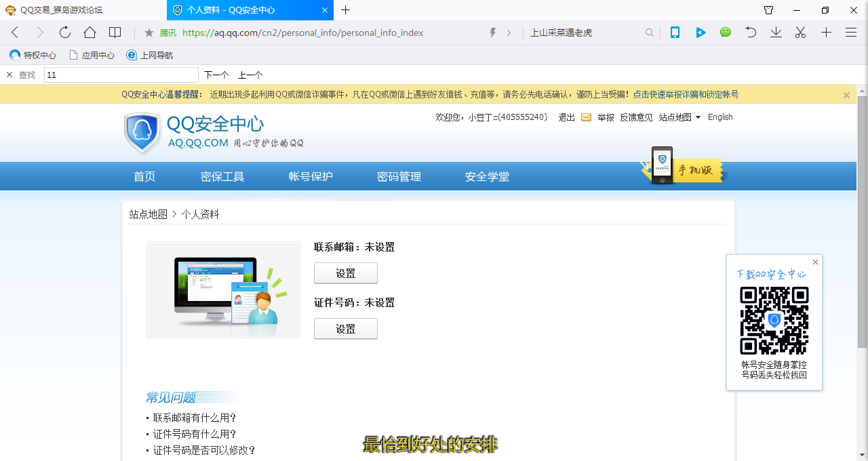Screen dimensions: 868x461
Task: Open the blue video play toolbar icon
Action: tap(701, 33)
